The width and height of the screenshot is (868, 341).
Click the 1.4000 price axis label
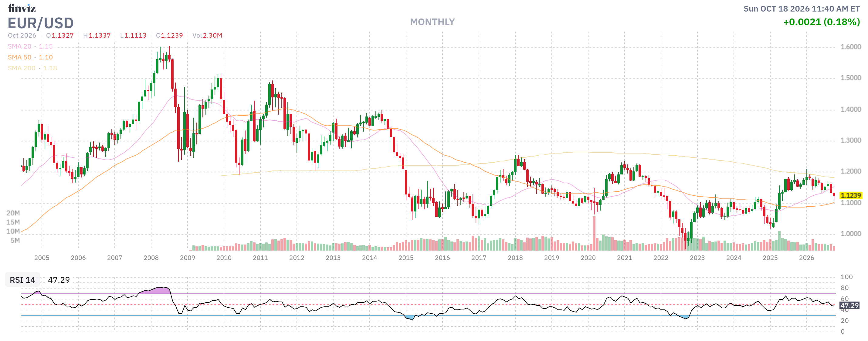pos(850,109)
